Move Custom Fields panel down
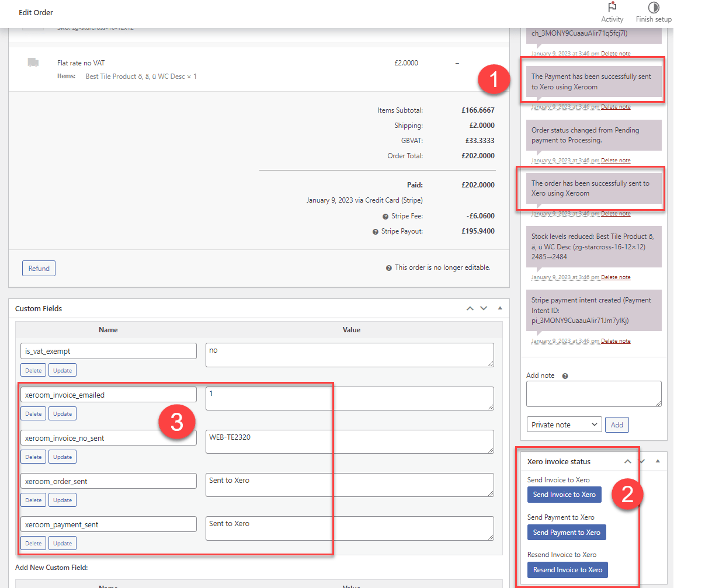Screen dimensions: 726x588 [484, 308]
